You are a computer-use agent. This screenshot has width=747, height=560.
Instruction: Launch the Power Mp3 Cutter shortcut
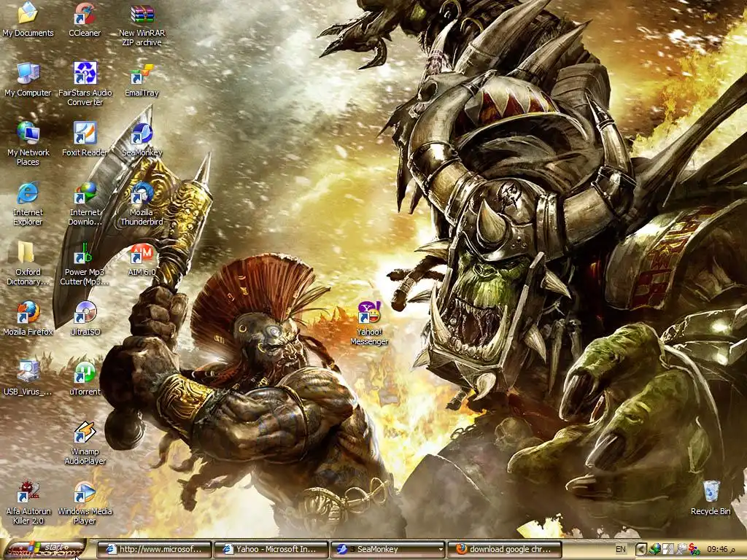[85, 263]
